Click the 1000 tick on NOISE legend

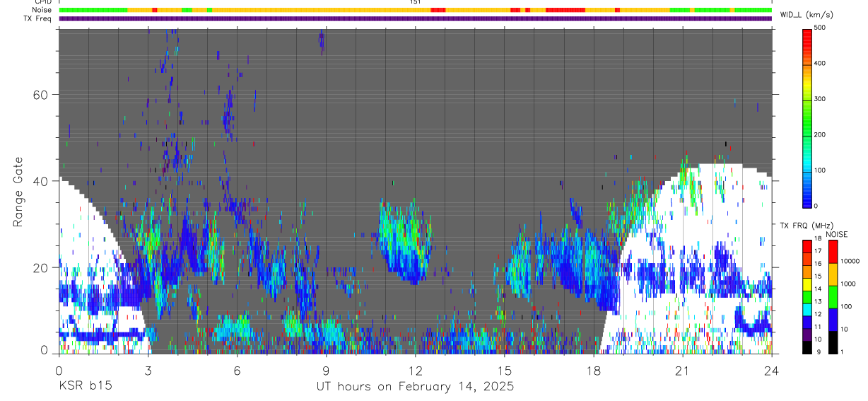pos(848,284)
